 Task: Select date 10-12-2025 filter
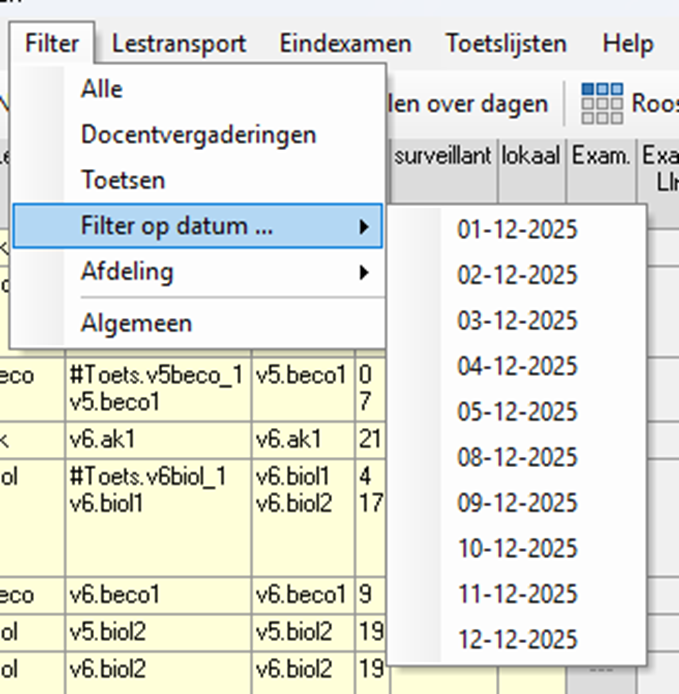[x=517, y=548]
